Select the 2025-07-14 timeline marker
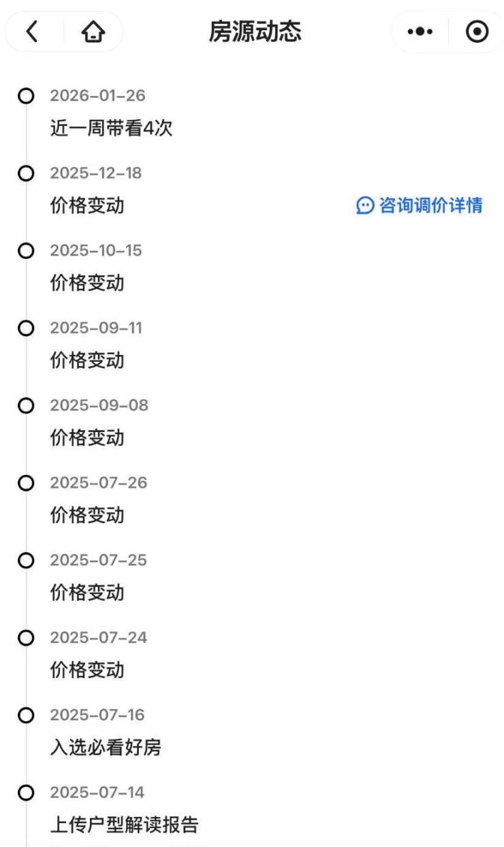The image size is (504, 847). [26, 792]
